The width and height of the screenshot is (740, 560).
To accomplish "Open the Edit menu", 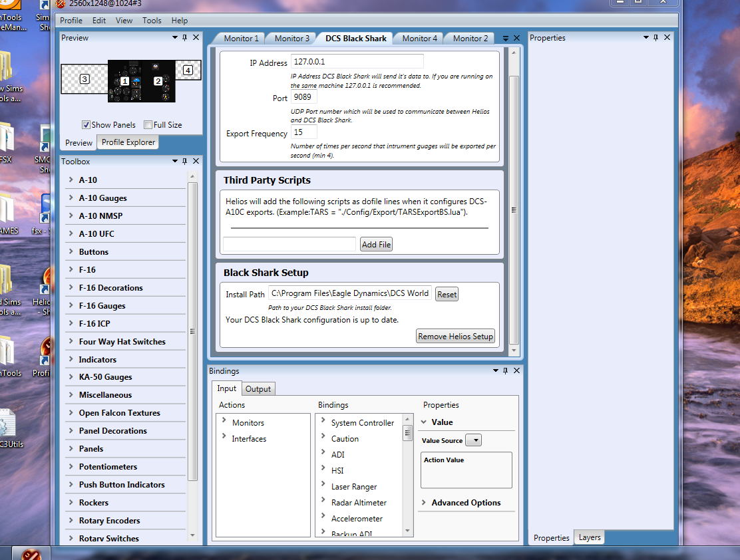I will (99, 21).
